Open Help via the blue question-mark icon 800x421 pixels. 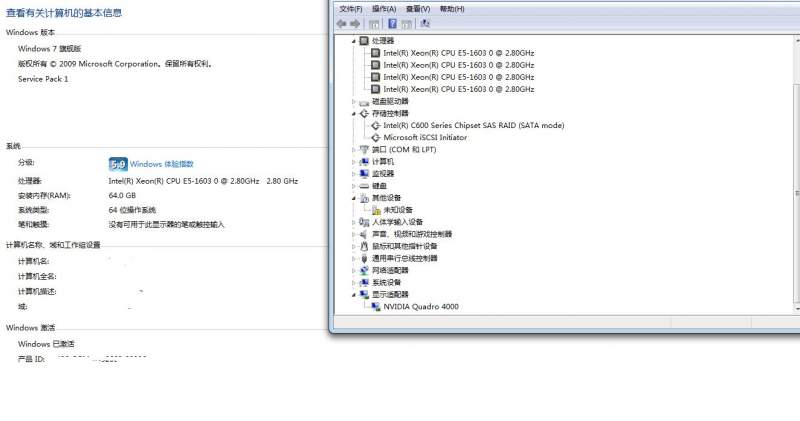point(392,23)
